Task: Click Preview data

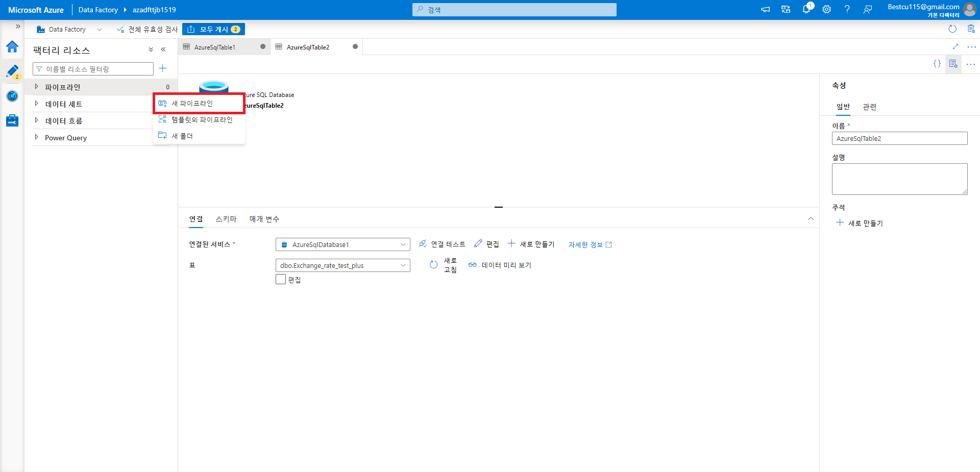Action: point(500,265)
